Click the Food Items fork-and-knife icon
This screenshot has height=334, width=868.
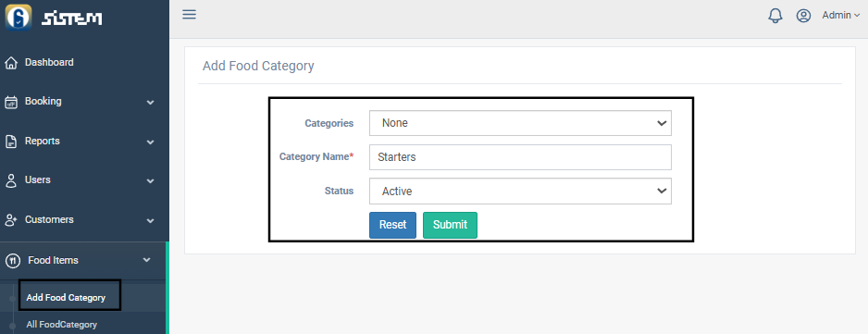tap(13, 260)
